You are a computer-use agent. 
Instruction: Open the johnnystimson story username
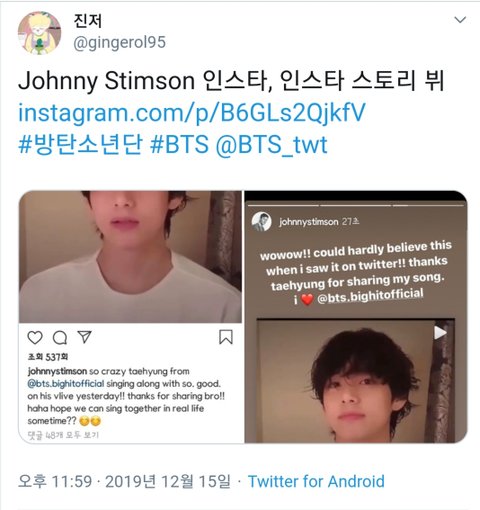[x=309, y=222]
